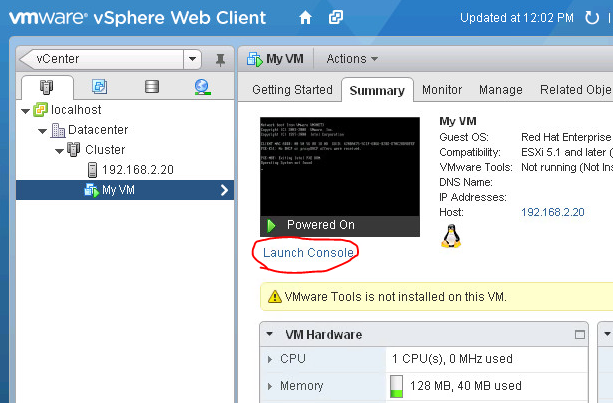Open the vCenter history dropdown arrow

(192, 59)
